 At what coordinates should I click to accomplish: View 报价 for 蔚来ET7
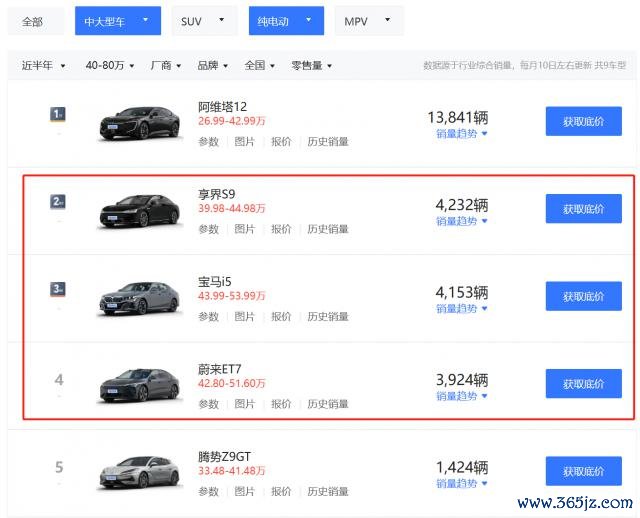281,404
